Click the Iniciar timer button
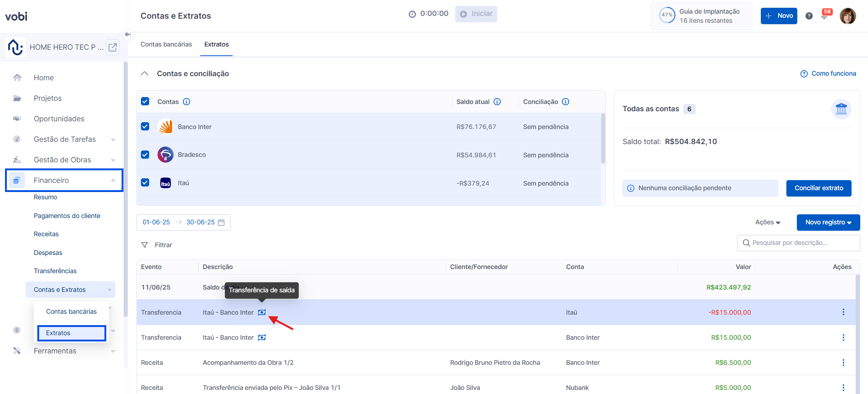 (x=476, y=14)
